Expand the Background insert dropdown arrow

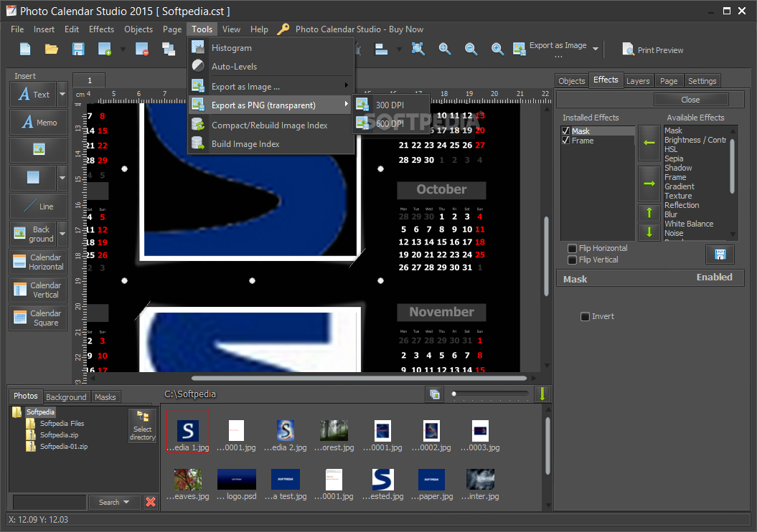pyautogui.click(x=62, y=234)
